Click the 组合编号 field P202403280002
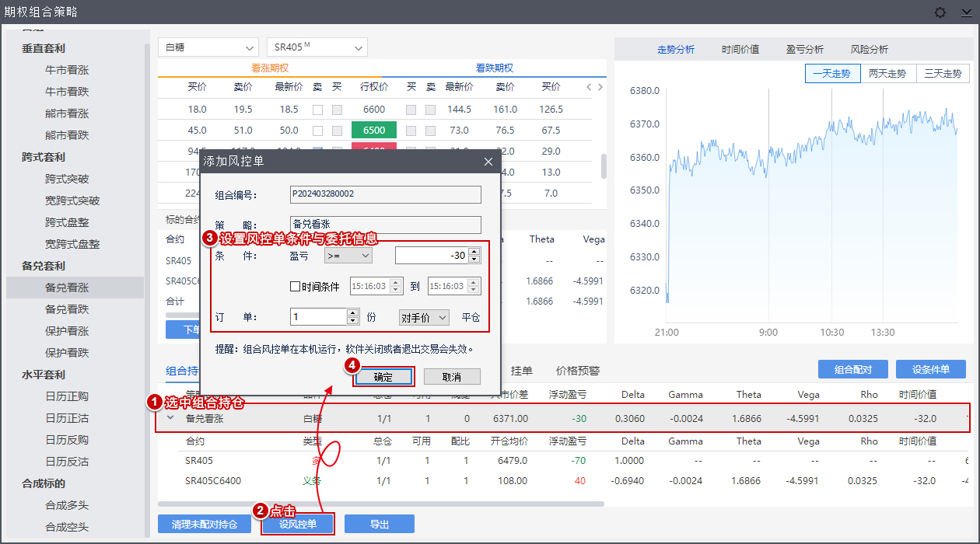The height and width of the screenshot is (544, 980). tap(385, 194)
